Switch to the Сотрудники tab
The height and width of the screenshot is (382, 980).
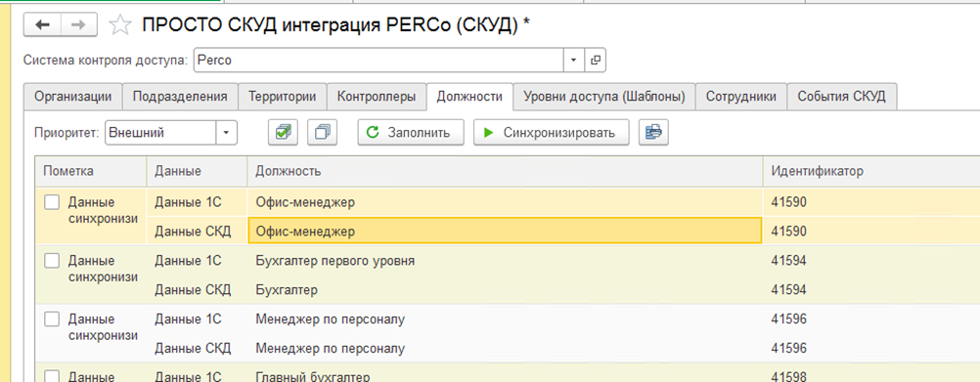(x=741, y=97)
